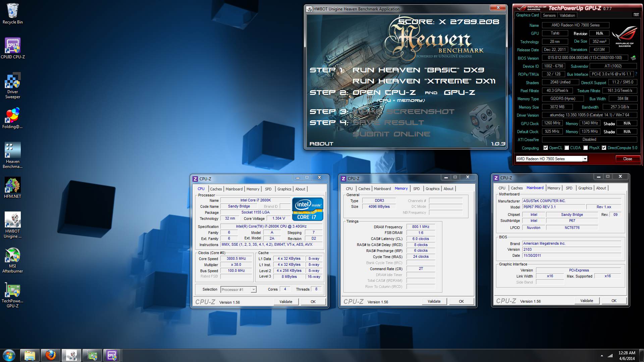The width and height of the screenshot is (644, 362).
Task: Open the SPD tab in the CPU-Z Memory window
Action: pos(416,189)
